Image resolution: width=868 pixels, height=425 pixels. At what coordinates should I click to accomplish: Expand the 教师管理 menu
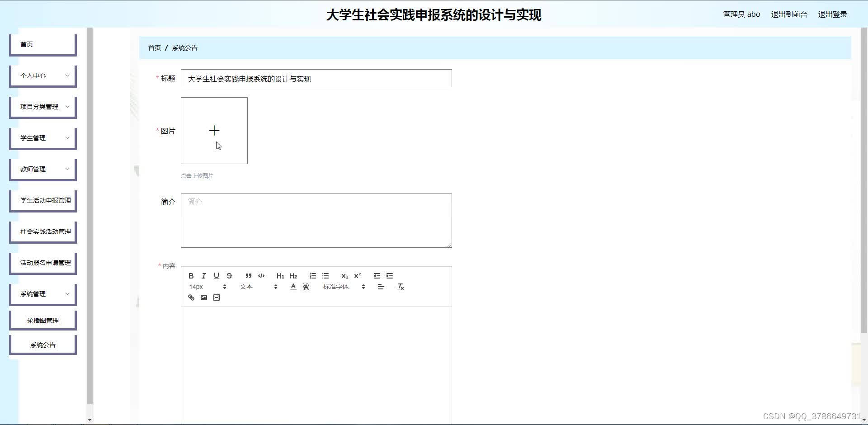pos(43,169)
